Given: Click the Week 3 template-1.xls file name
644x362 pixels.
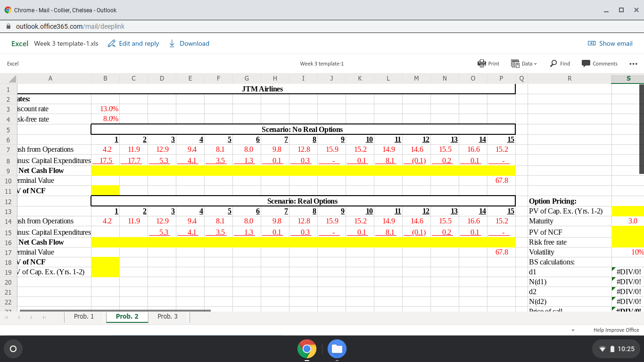Looking at the screenshot, I should coord(66,43).
